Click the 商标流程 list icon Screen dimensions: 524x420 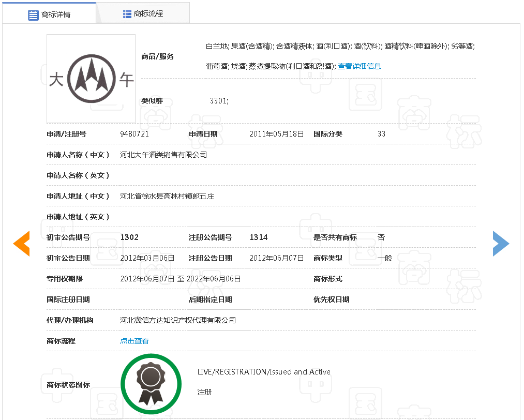pos(127,13)
